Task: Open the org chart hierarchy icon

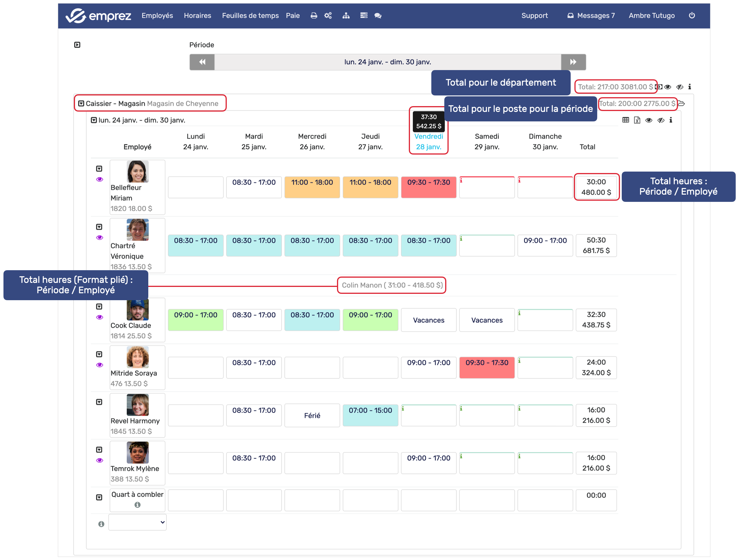Action: (x=346, y=15)
